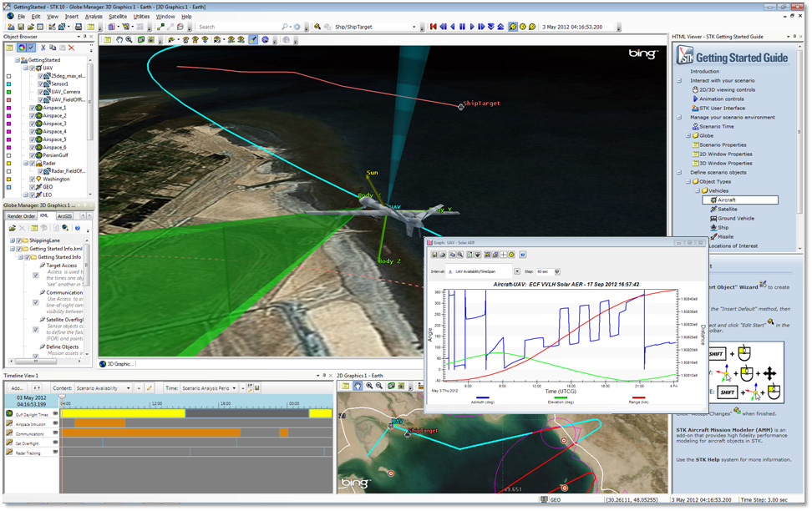The height and width of the screenshot is (511, 812).
Task: Toggle the Sensor1 checkbox in Object Browser
Action: point(41,83)
